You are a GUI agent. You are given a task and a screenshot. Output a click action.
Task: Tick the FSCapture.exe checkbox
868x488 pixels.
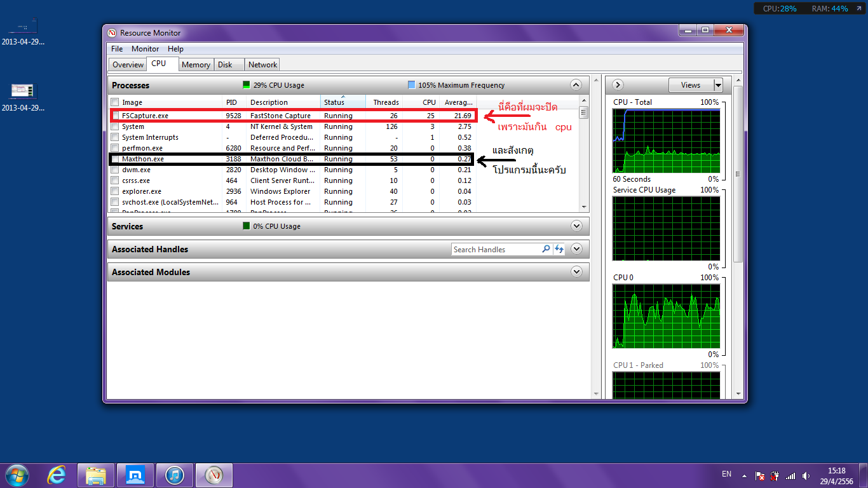[x=115, y=116]
